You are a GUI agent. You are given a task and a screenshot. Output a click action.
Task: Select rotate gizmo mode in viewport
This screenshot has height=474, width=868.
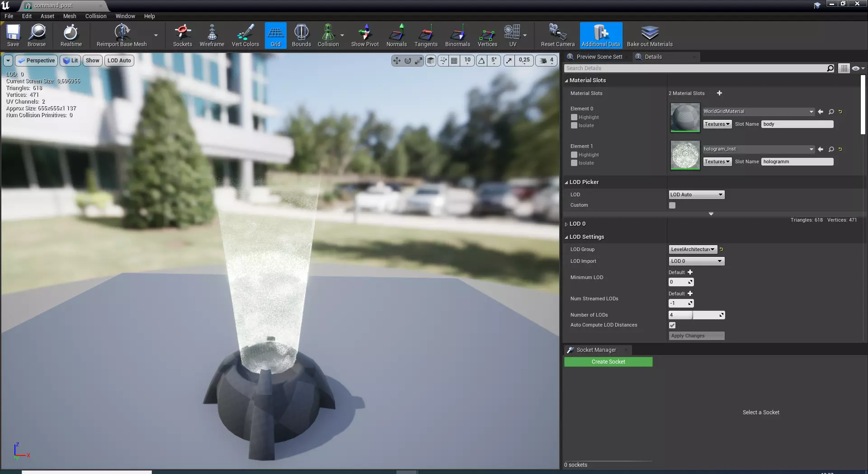pos(408,61)
